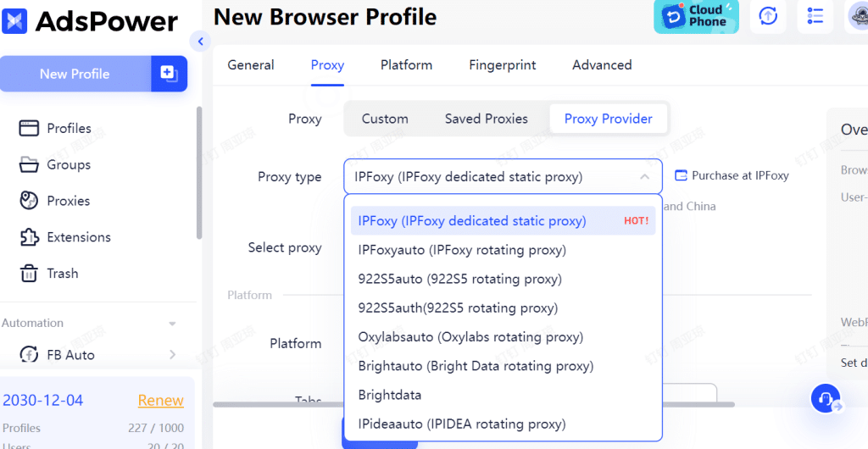Choose Oxylabsauto rotating proxy option
This screenshot has height=449, width=868.
tap(503, 337)
